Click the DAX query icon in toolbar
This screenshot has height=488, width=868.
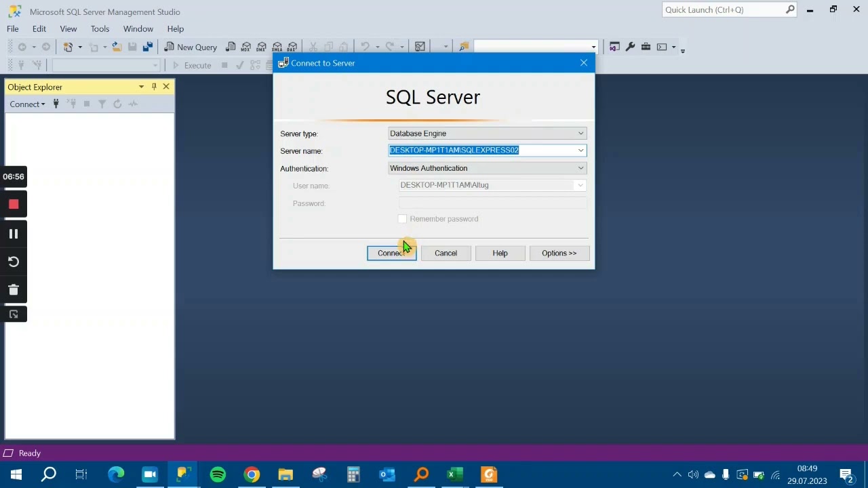click(292, 47)
